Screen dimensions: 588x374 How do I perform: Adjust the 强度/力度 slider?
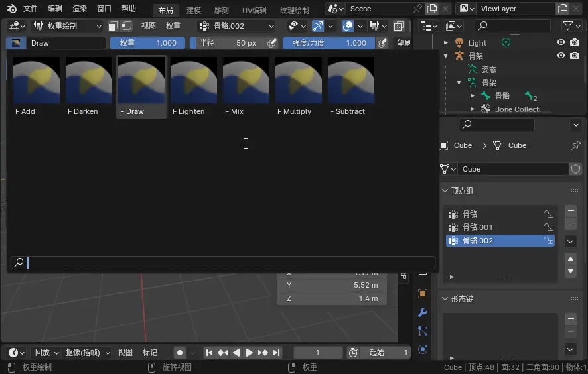click(x=329, y=43)
